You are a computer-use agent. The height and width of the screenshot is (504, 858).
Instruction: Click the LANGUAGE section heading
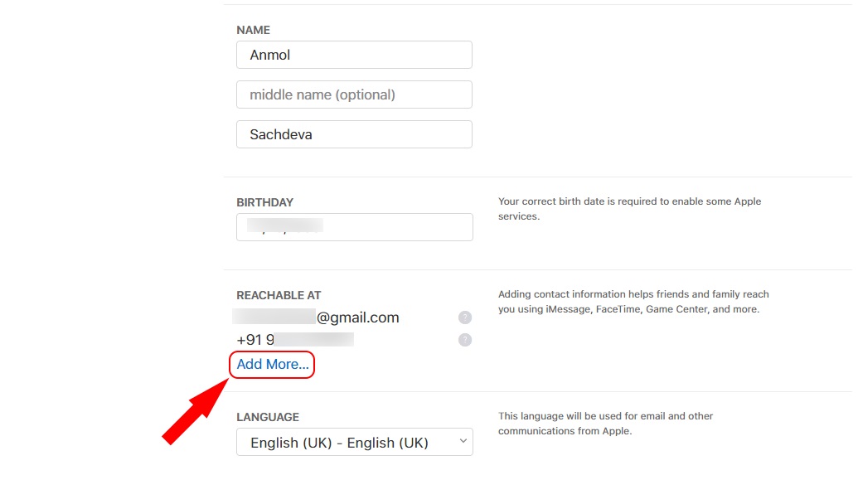tap(268, 417)
